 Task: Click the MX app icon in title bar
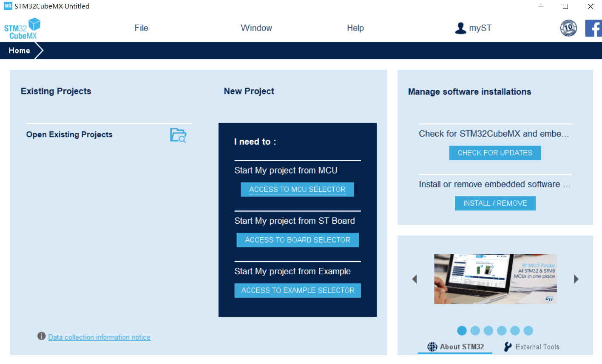click(x=8, y=6)
